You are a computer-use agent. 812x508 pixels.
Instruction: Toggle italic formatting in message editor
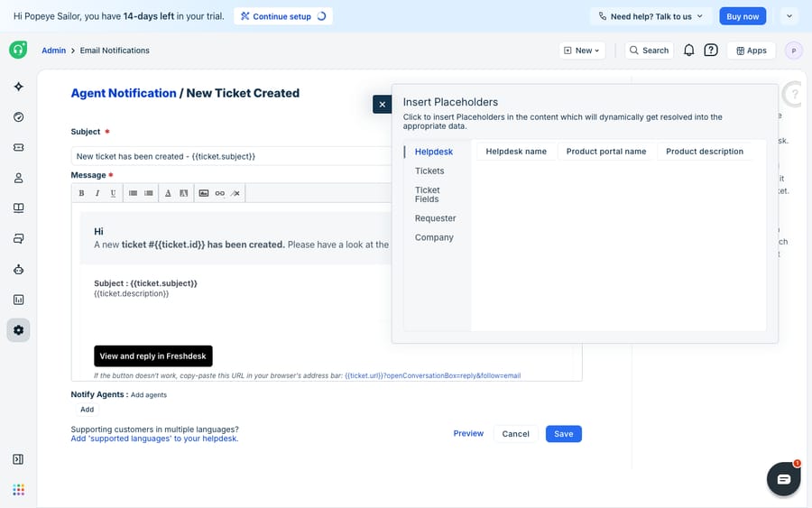pos(97,193)
